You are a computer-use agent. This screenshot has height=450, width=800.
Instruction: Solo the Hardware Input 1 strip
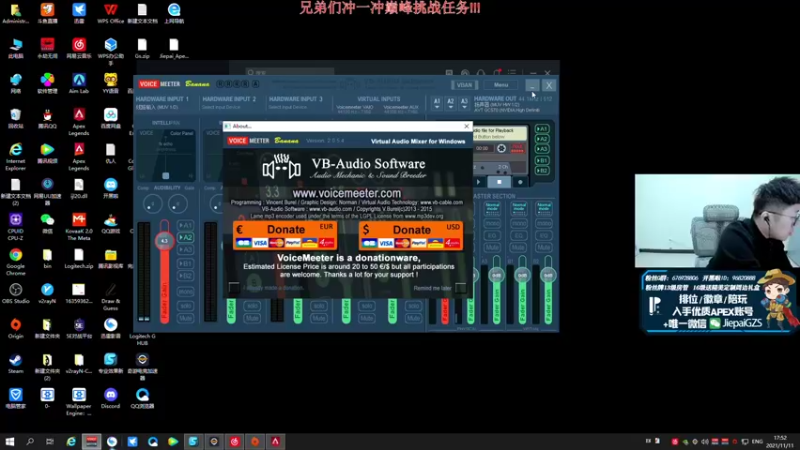pos(185,306)
